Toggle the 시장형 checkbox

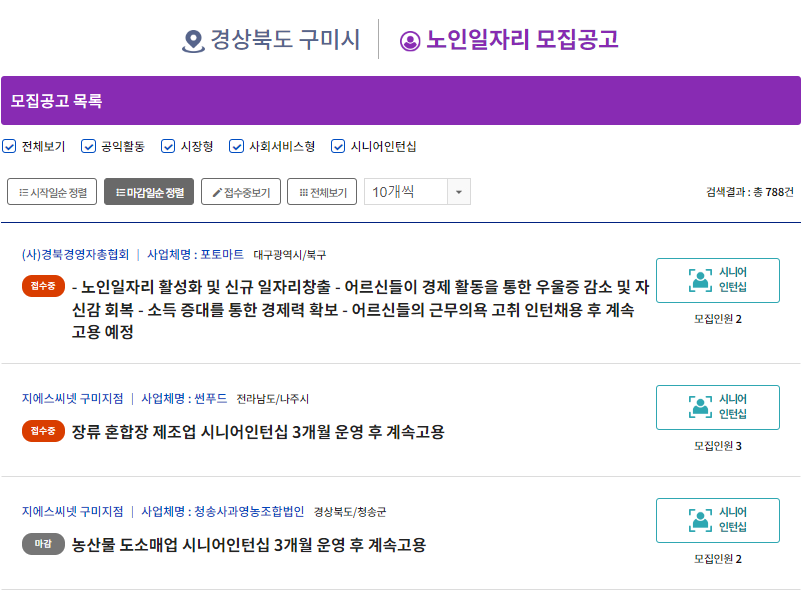coord(168,146)
